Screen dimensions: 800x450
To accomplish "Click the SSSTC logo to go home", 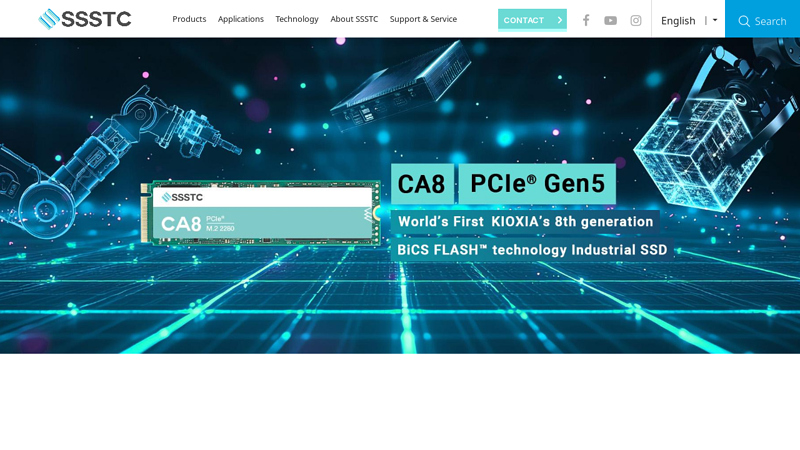I will (x=85, y=19).
